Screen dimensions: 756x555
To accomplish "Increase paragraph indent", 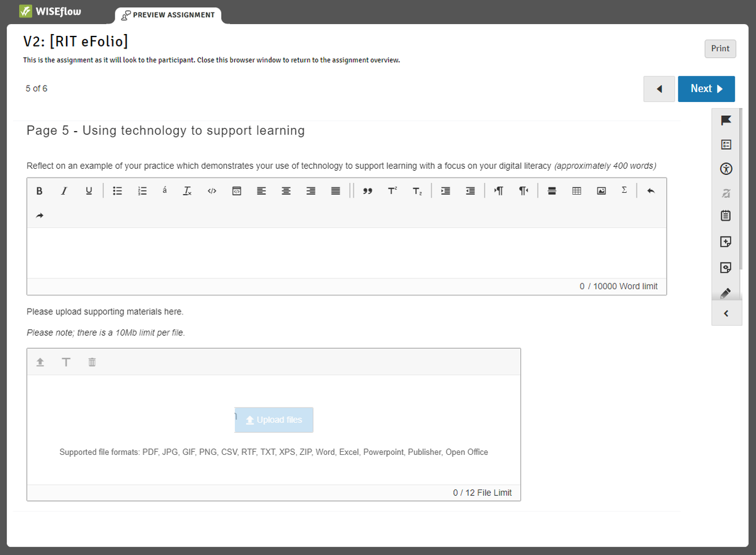I will tap(445, 191).
